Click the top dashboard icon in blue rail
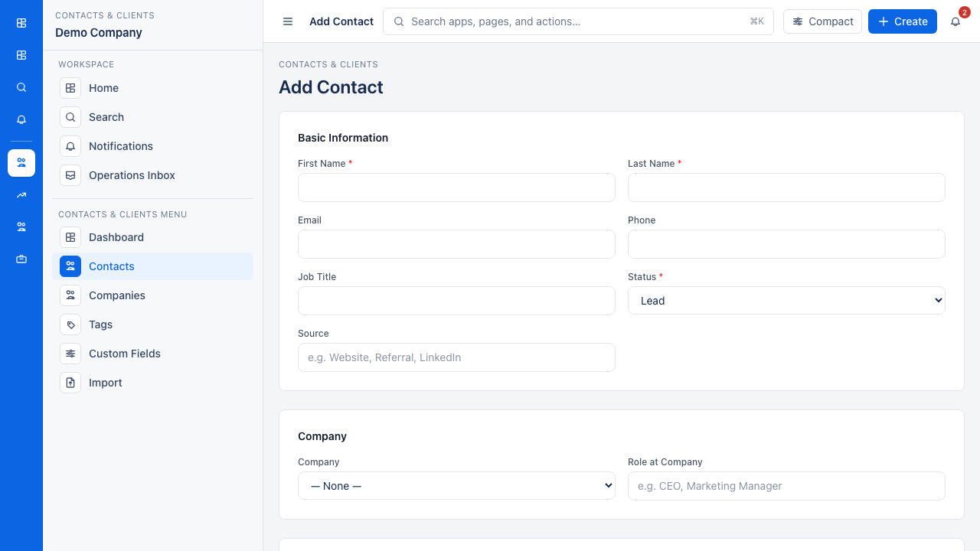The width and height of the screenshot is (980, 551). click(x=21, y=23)
